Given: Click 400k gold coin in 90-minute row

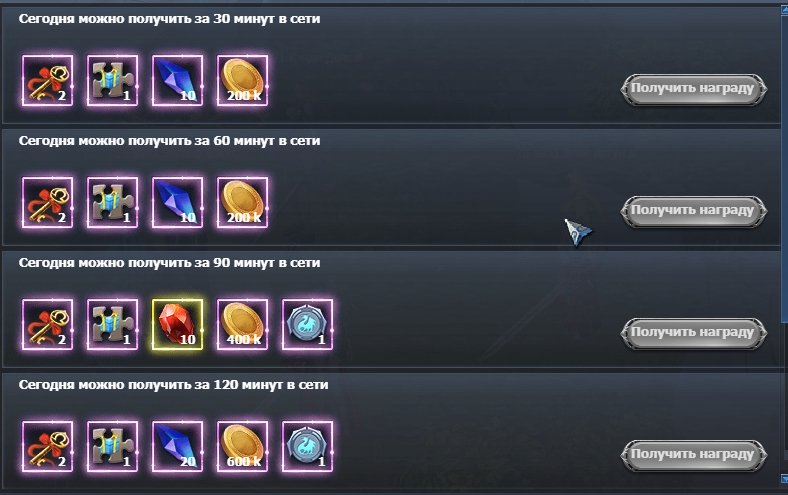Looking at the screenshot, I should pos(242,325).
